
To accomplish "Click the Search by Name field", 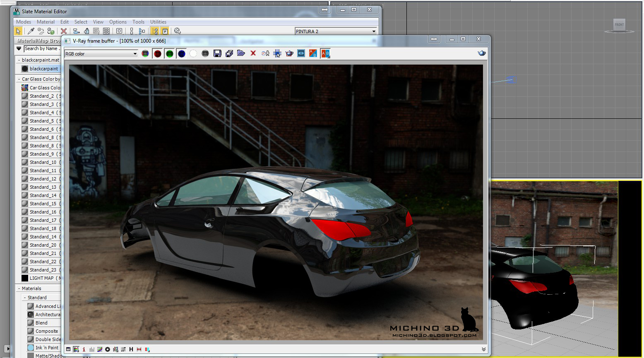I will pos(42,49).
